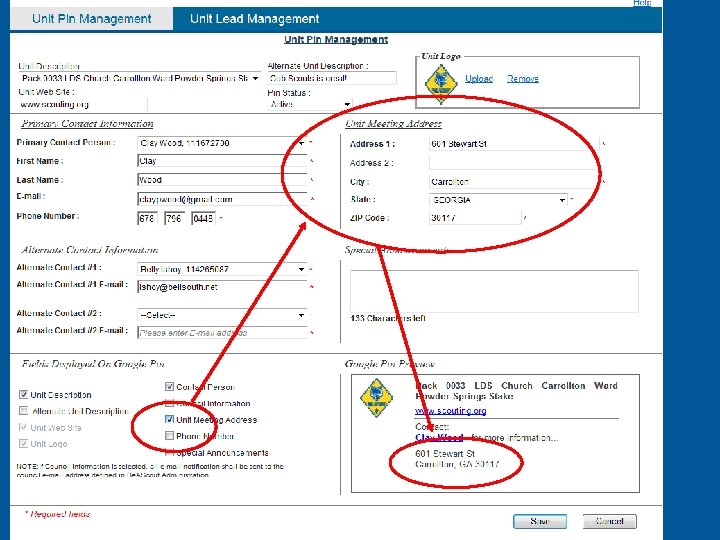Switch to Unit Lead Management tab
This screenshot has height=540, width=720.
pyautogui.click(x=254, y=19)
